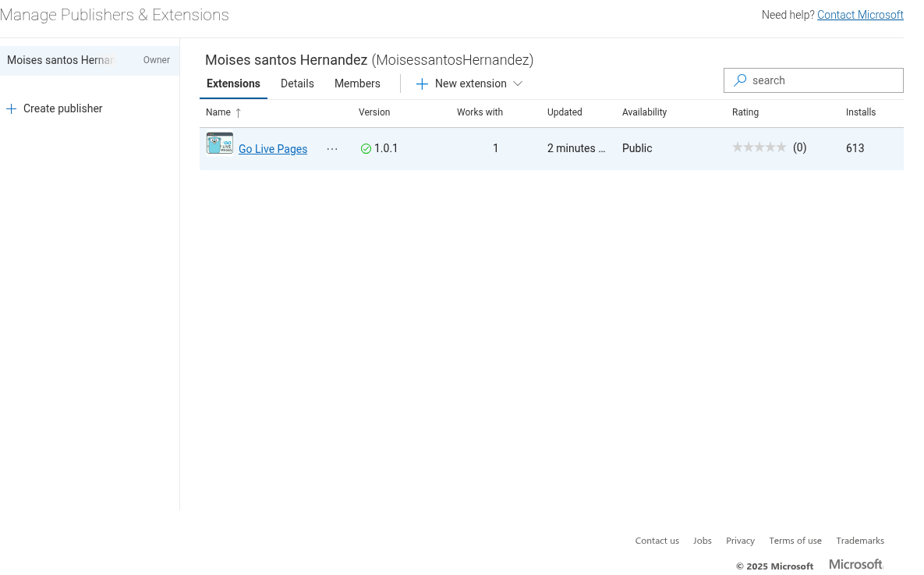Click the Owner role label in sidebar
The width and height of the screenshot is (924, 575).
[157, 60]
